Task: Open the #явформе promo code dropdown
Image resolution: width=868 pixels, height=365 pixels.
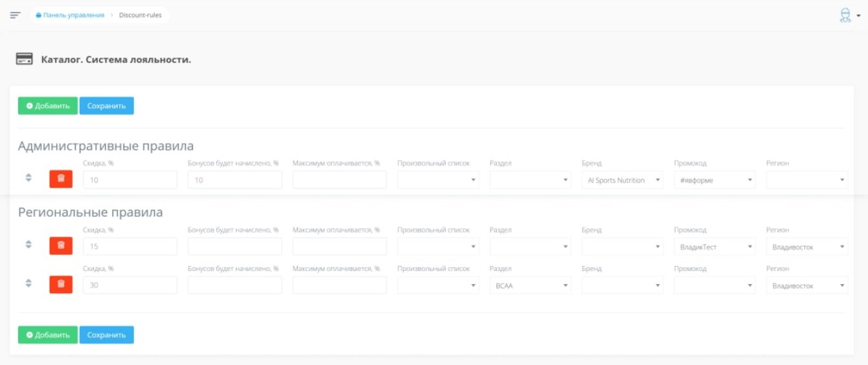Action: (714, 180)
